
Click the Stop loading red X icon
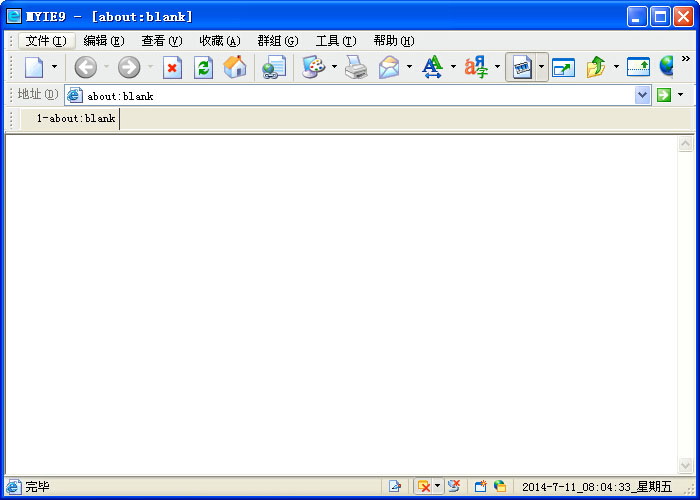172,67
